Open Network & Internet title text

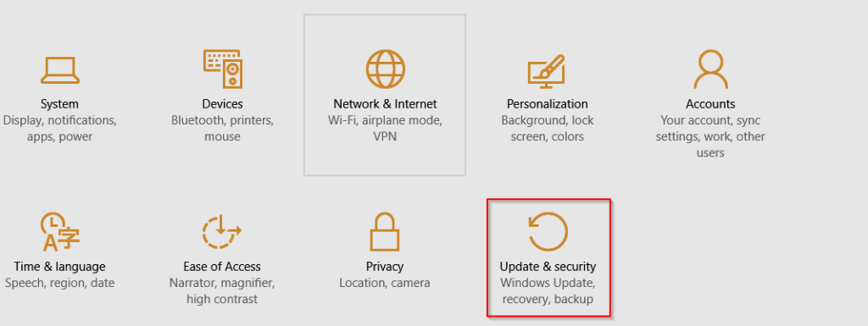[x=385, y=104]
